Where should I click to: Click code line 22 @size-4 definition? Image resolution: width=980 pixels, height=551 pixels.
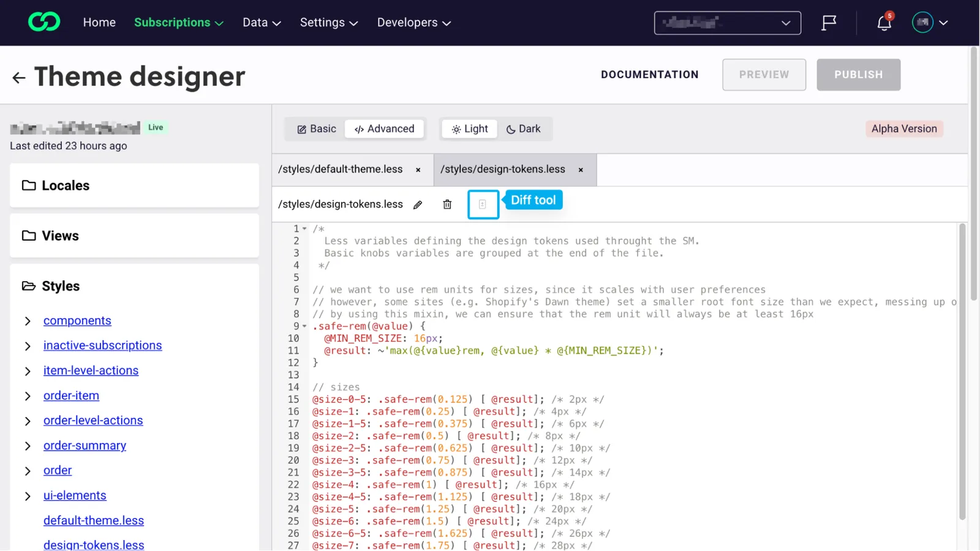coord(443,485)
